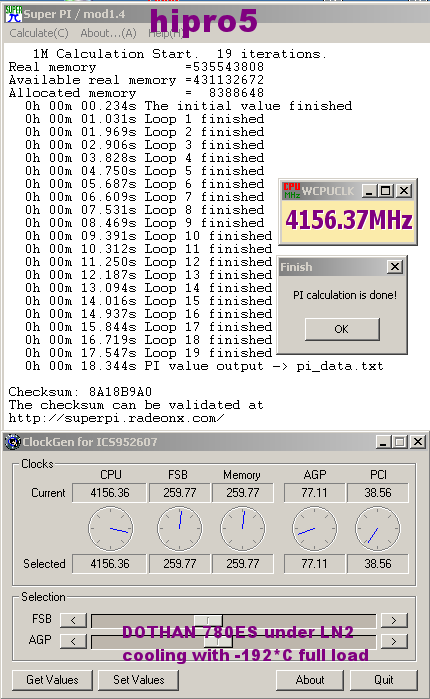Click the Get Values button
430x699 pixels.
[x=52, y=679]
